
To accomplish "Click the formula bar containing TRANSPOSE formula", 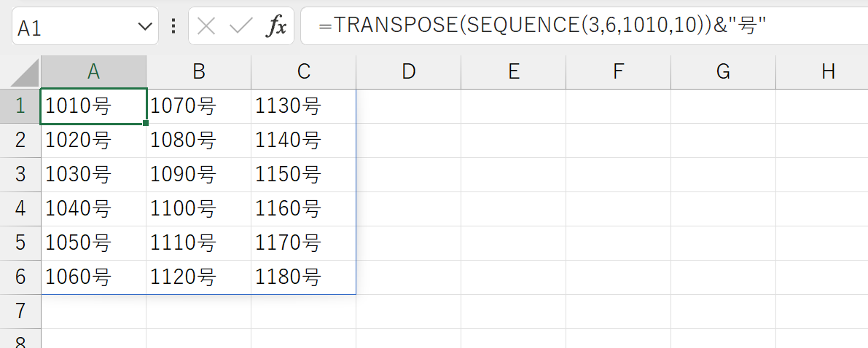I will tap(584, 26).
